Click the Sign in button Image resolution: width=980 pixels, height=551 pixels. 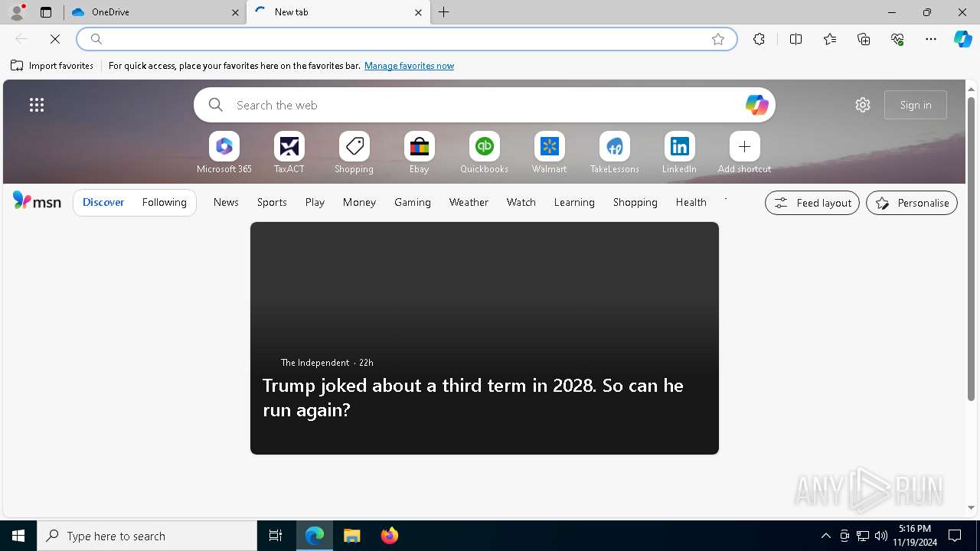(916, 105)
